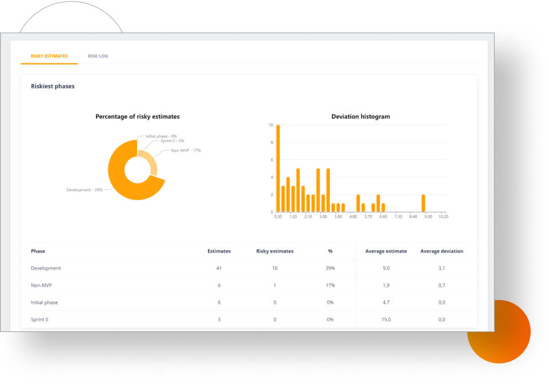549x392 pixels.
Task: Open the Risky Estimates tab
Action: coord(49,56)
